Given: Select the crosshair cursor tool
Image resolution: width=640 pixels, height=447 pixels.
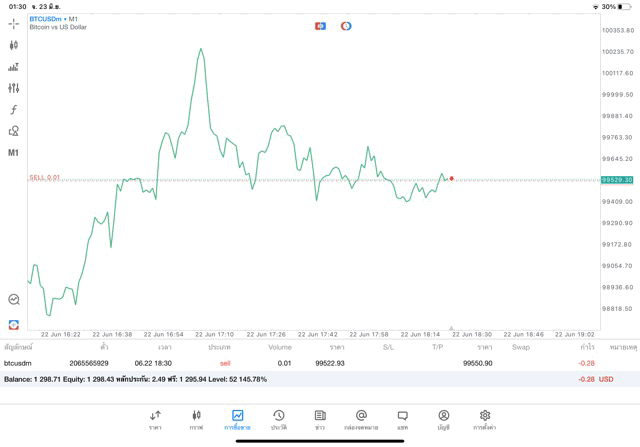Looking at the screenshot, I should click(14, 23).
